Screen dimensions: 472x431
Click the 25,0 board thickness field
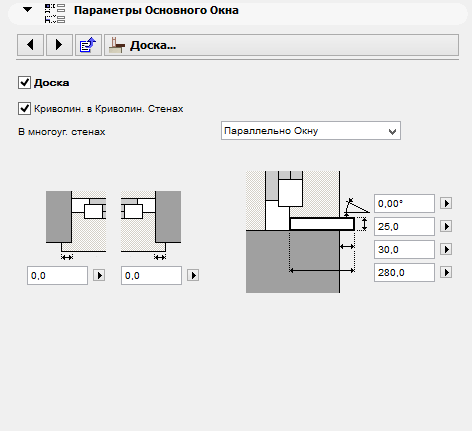[404, 227]
